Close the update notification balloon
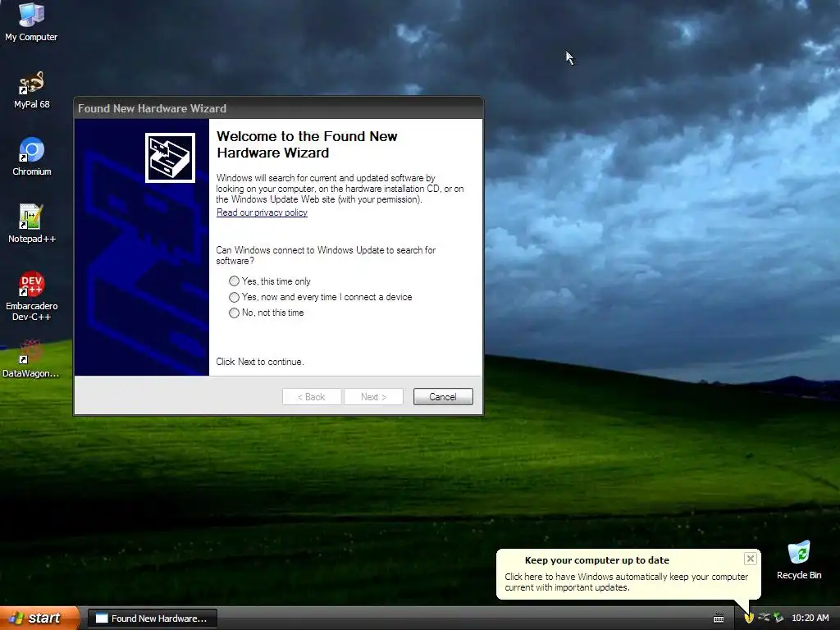840x630 pixels. (x=750, y=559)
